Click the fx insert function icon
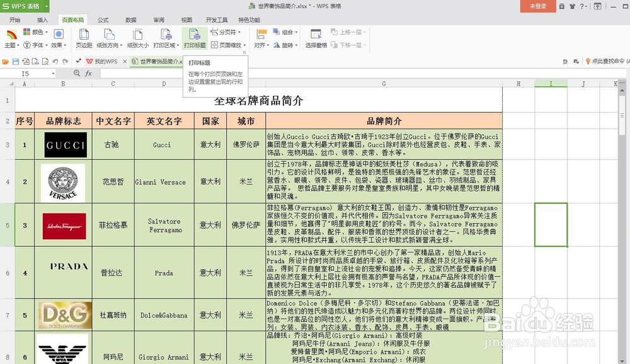The width and height of the screenshot is (630, 364). [x=88, y=73]
